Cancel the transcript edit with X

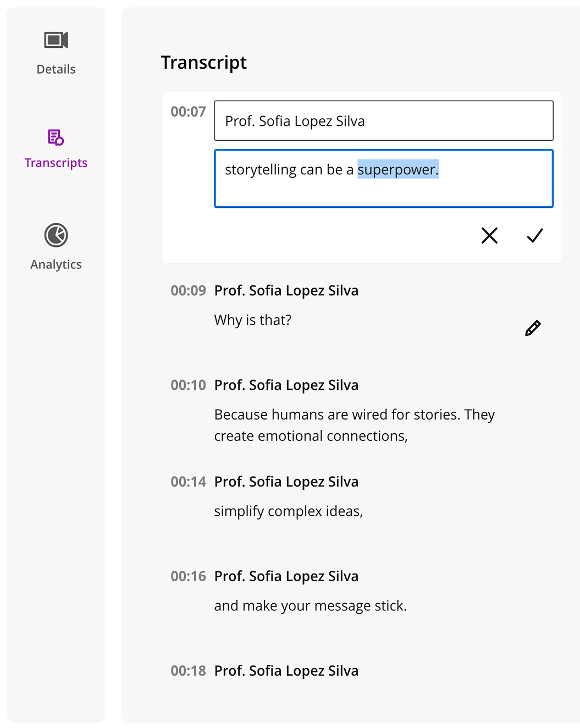tap(489, 235)
